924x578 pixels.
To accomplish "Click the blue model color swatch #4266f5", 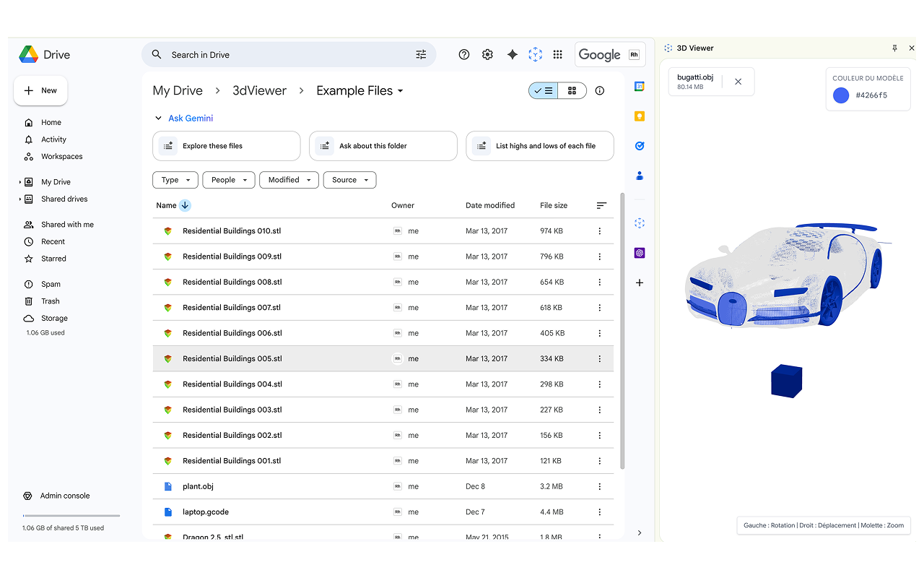I will [x=840, y=95].
